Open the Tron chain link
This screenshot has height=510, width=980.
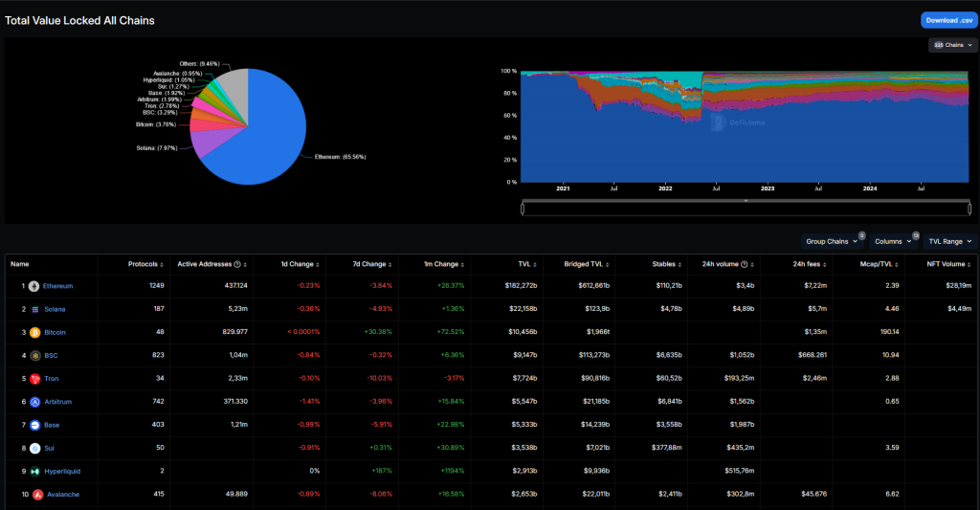52,379
